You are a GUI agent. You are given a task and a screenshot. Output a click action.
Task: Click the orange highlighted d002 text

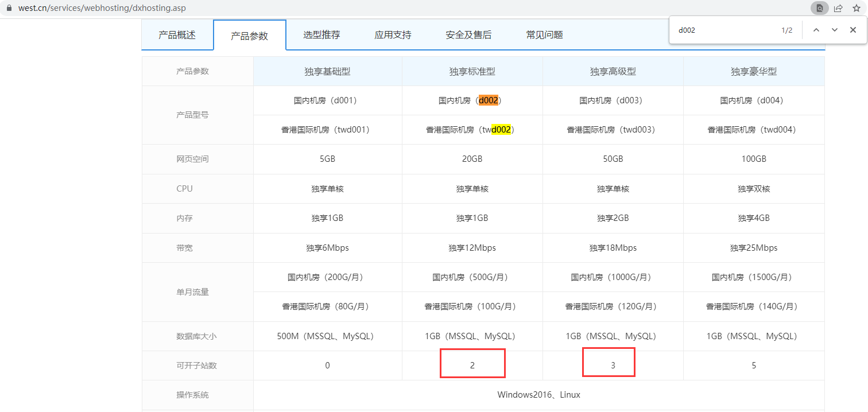click(489, 100)
